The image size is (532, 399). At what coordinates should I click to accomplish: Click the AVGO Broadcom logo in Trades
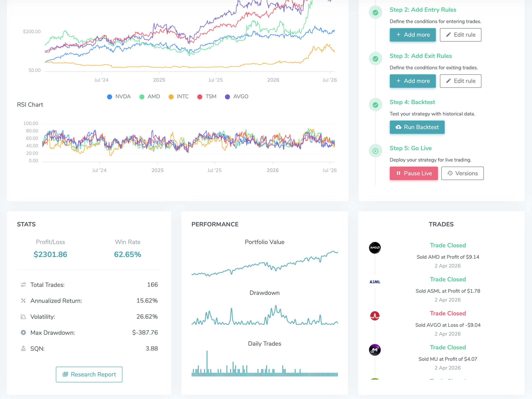[x=375, y=316]
